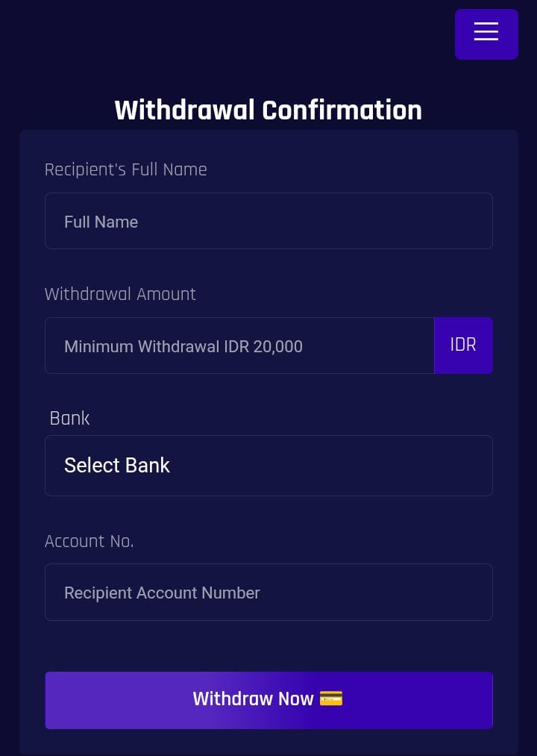Tap the Account No. label

pos(89,541)
